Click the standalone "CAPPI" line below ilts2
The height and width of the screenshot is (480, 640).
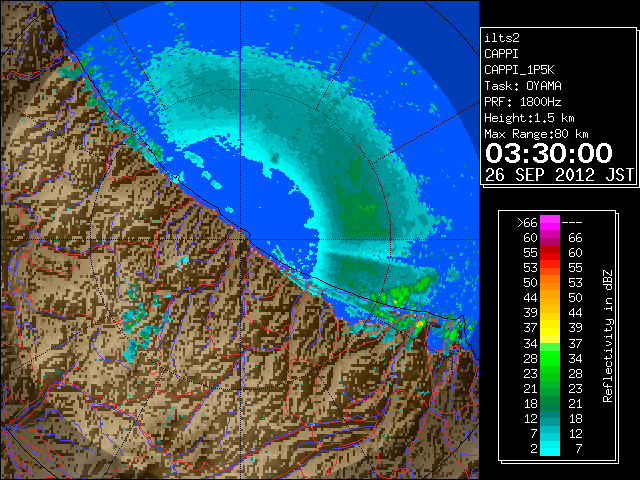pos(501,54)
